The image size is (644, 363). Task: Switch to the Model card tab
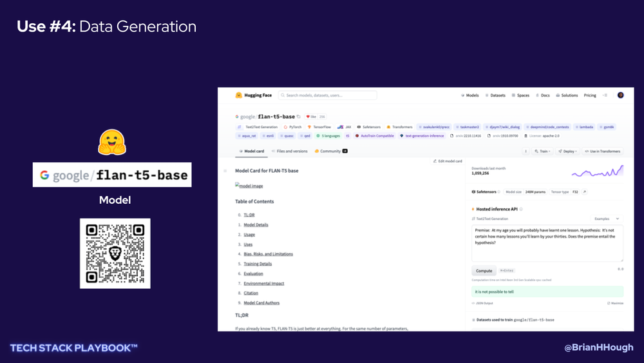click(251, 152)
